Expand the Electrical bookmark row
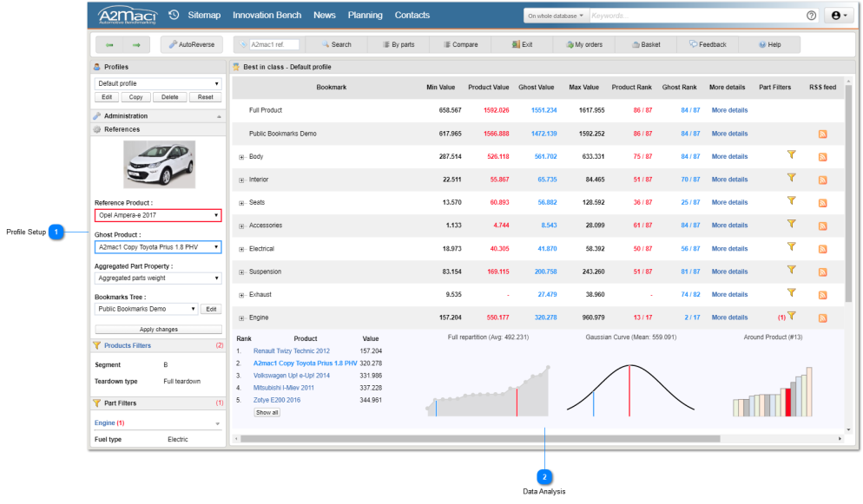This screenshot has height=504, width=863. coord(241,250)
